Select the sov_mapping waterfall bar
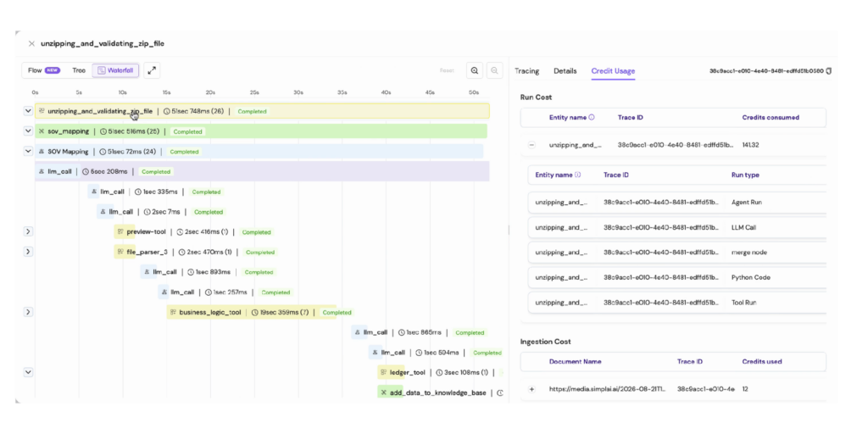This screenshot has height=434, width=868. [261, 131]
